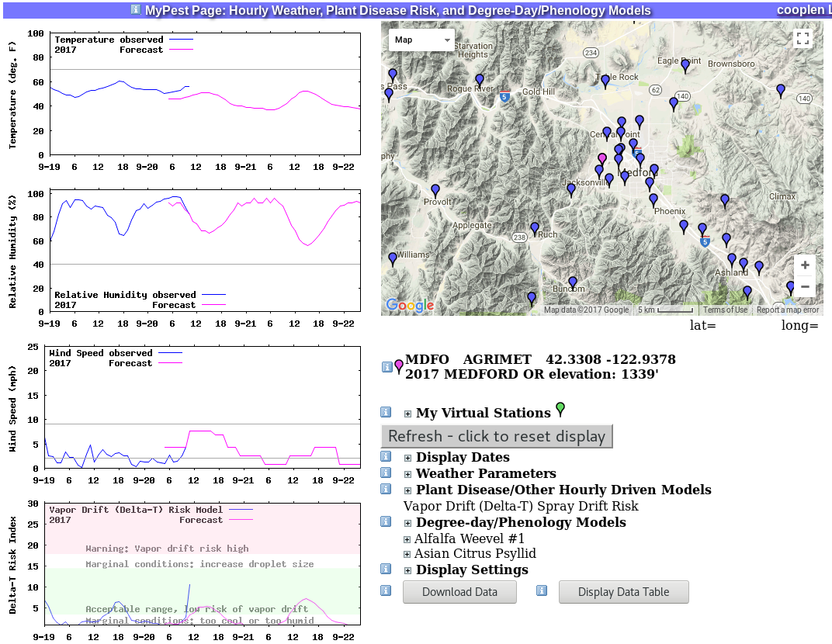Click Report a map error link
The image size is (832, 644).
coord(788,310)
